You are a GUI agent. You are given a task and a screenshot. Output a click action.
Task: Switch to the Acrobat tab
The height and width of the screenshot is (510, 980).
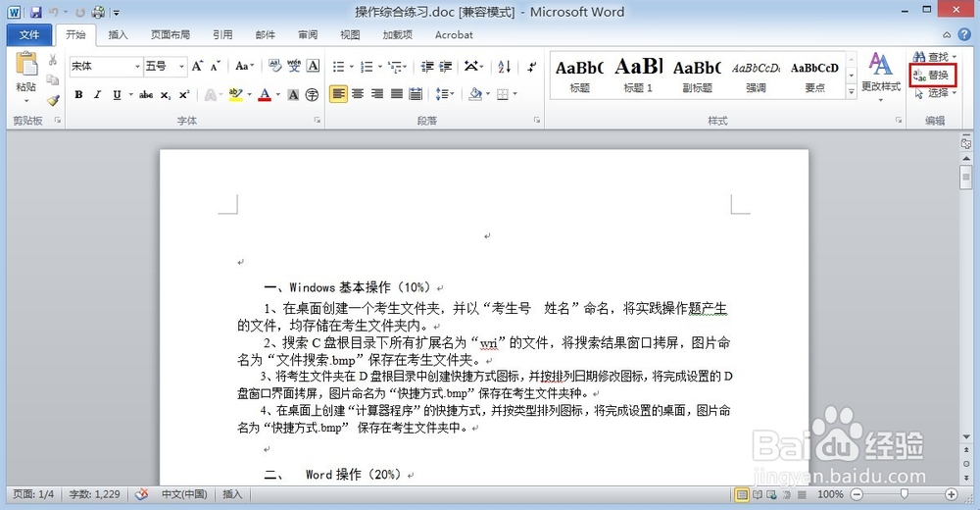pos(454,35)
